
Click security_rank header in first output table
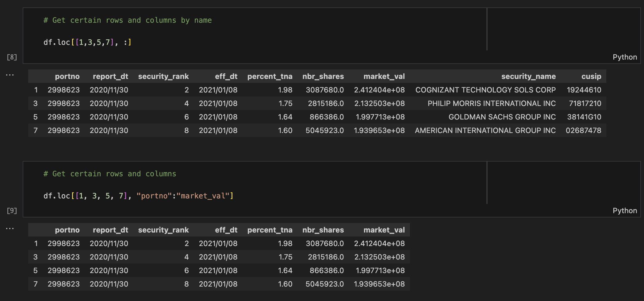163,76
